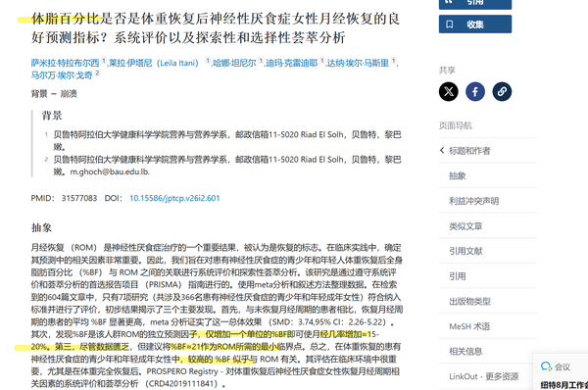Open the DOI link 10.15586/jptcp.v26i2.601
Image resolution: width=588 pixels, height=390 pixels.
pos(174,198)
